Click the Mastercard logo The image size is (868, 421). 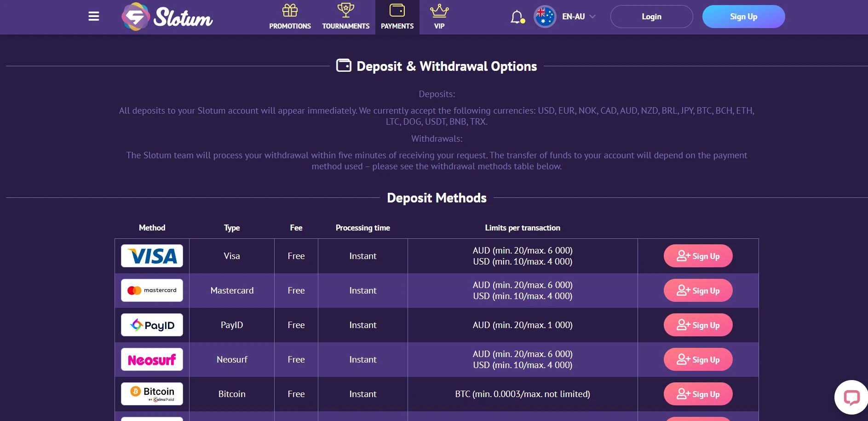click(152, 290)
